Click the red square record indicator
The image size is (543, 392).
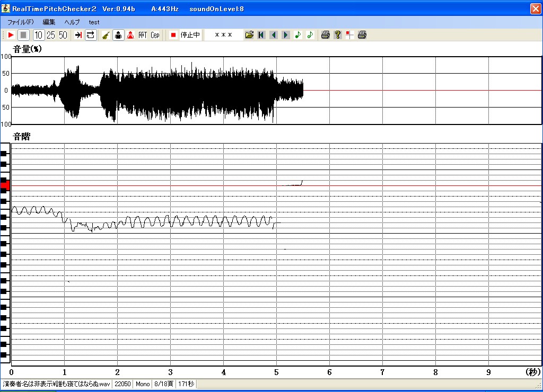173,35
